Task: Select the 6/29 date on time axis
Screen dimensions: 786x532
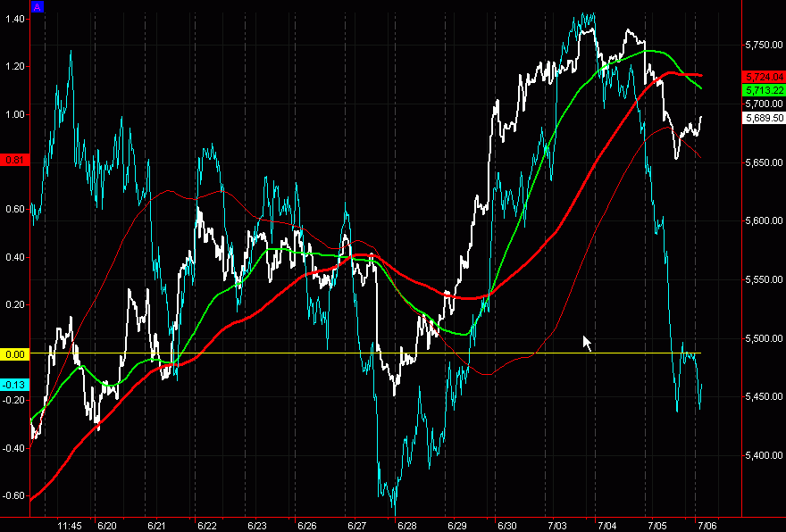Action: 457,526
